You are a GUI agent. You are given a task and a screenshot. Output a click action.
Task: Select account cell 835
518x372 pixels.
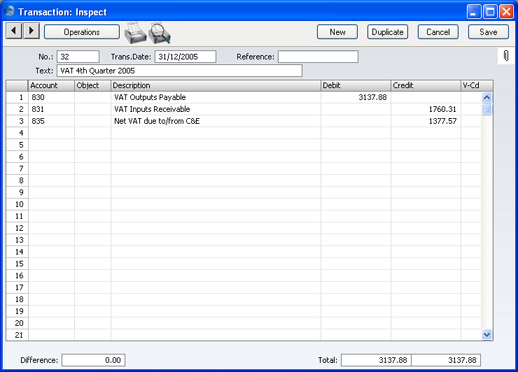pos(51,121)
